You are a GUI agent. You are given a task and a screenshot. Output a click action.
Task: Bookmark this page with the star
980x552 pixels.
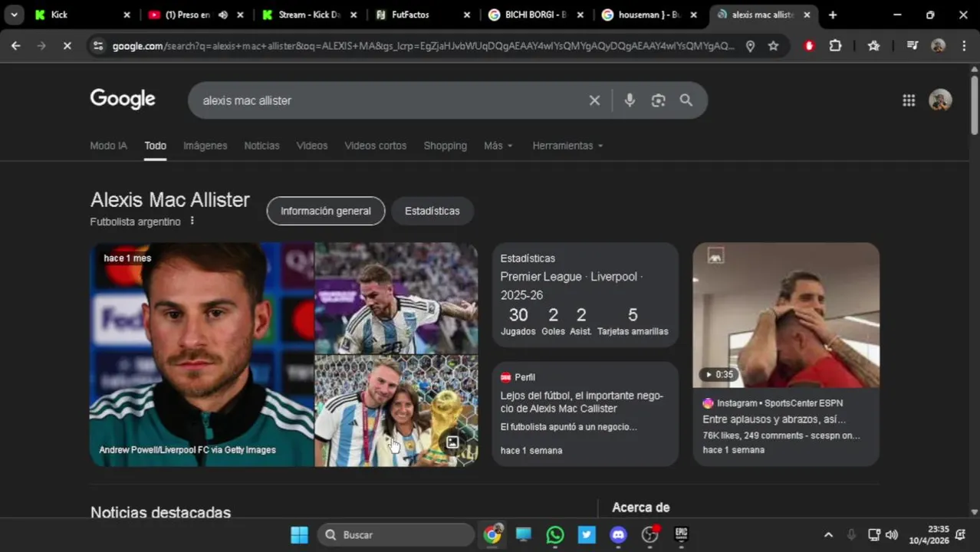773,46
